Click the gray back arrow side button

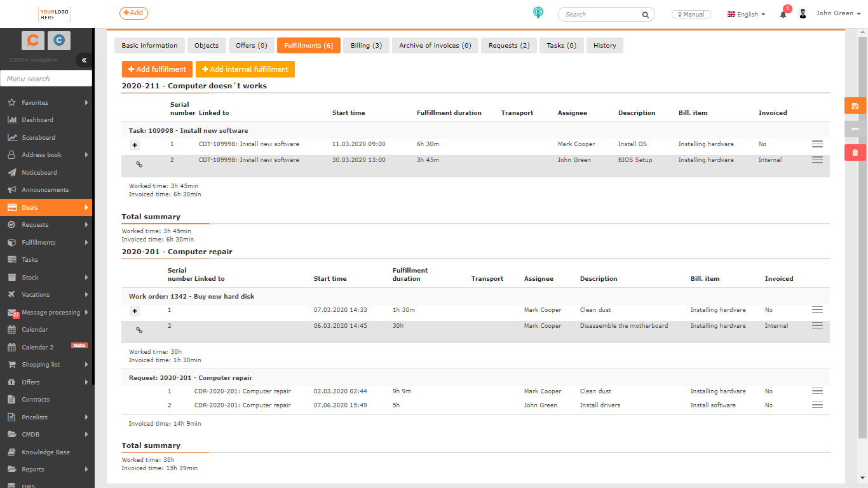(855, 129)
